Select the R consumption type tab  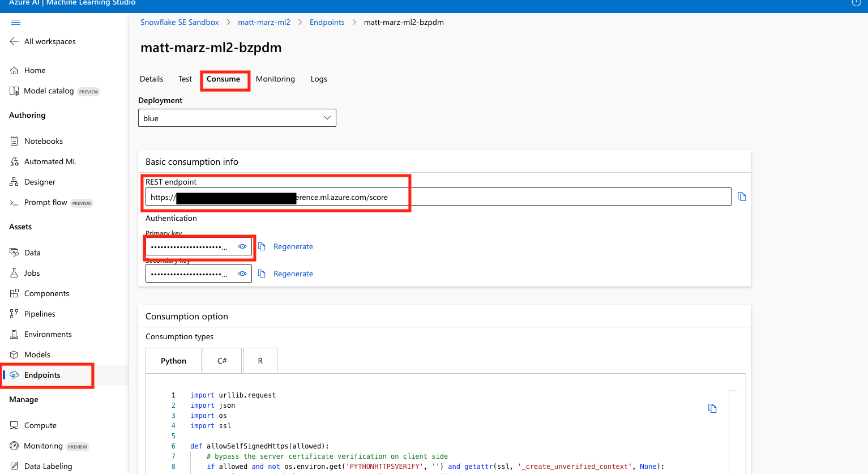click(x=260, y=361)
